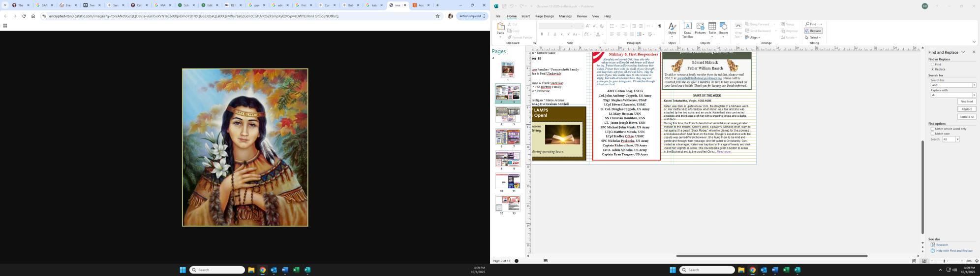Select page 4-5 thumbnail in Pages pane
The image size is (980, 276).
pyautogui.click(x=508, y=115)
